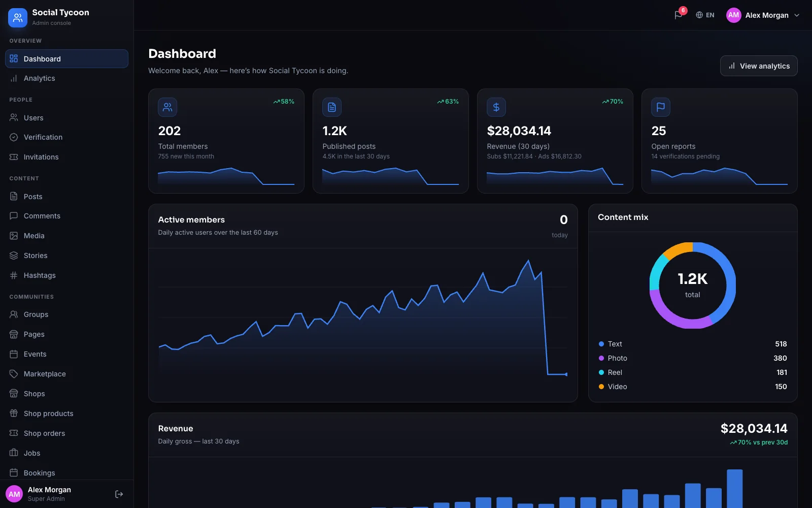Click the users icon in Total members card
812x508 pixels.
click(x=167, y=107)
